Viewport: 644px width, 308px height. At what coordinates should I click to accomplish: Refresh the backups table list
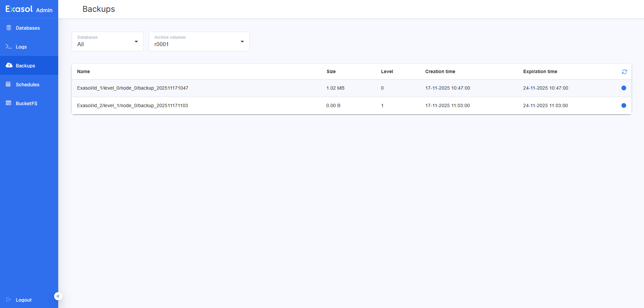(x=624, y=72)
